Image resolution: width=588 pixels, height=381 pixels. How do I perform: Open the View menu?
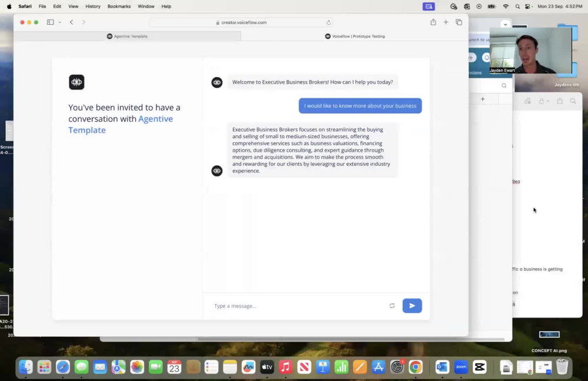(73, 6)
